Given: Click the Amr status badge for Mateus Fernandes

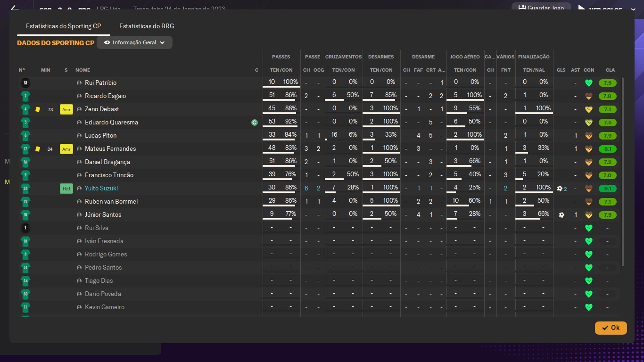Looking at the screenshot, I should coord(66,149).
